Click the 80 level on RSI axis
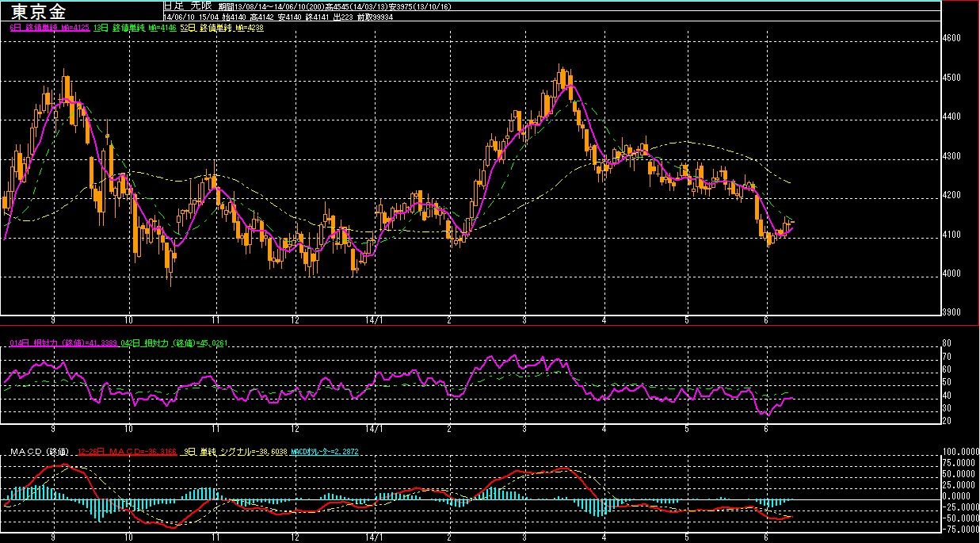 click(946, 343)
